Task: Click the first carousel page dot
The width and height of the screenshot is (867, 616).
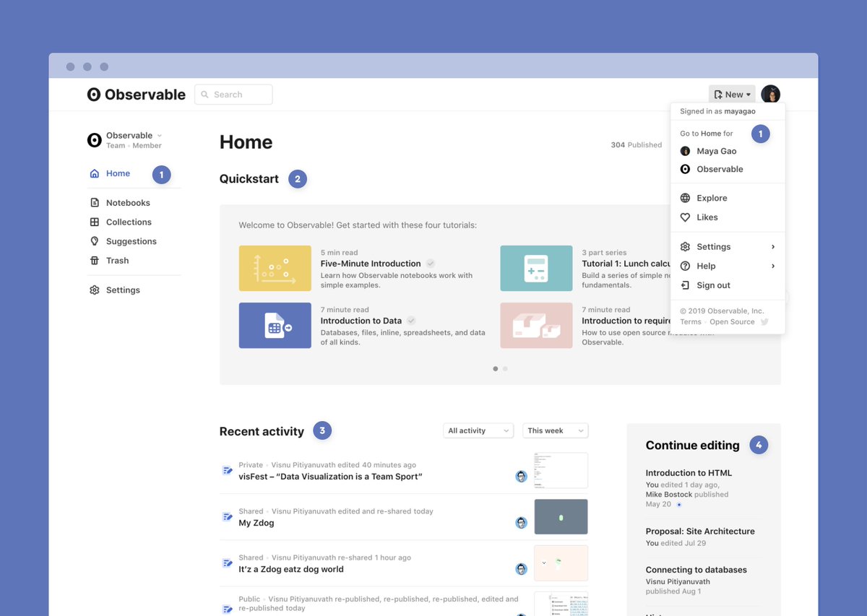Action: [x=496, y=369]
